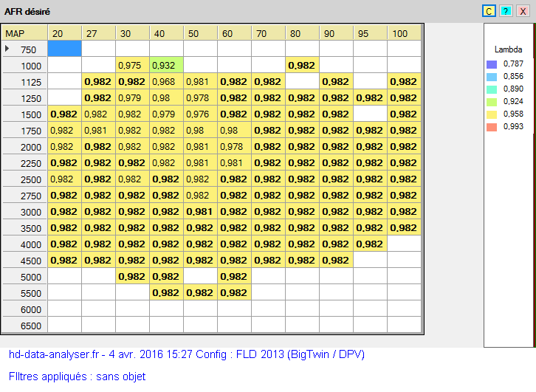Click column header 90

(x=336, y=32)
